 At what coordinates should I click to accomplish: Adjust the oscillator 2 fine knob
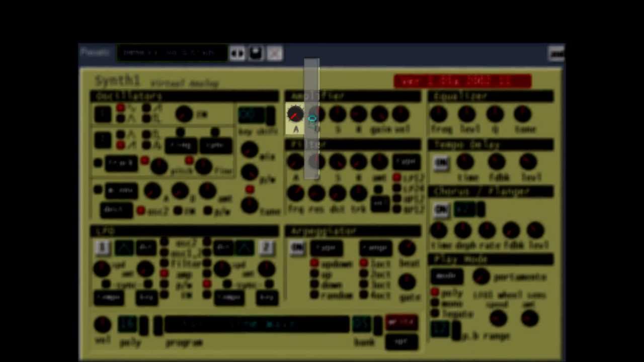203,166
